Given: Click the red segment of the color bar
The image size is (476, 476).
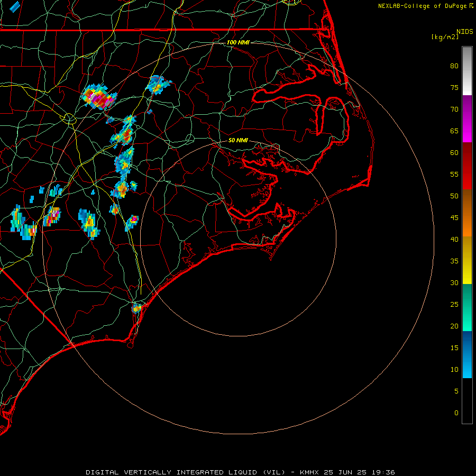Looking at the screenshot, I should point(467,166).
